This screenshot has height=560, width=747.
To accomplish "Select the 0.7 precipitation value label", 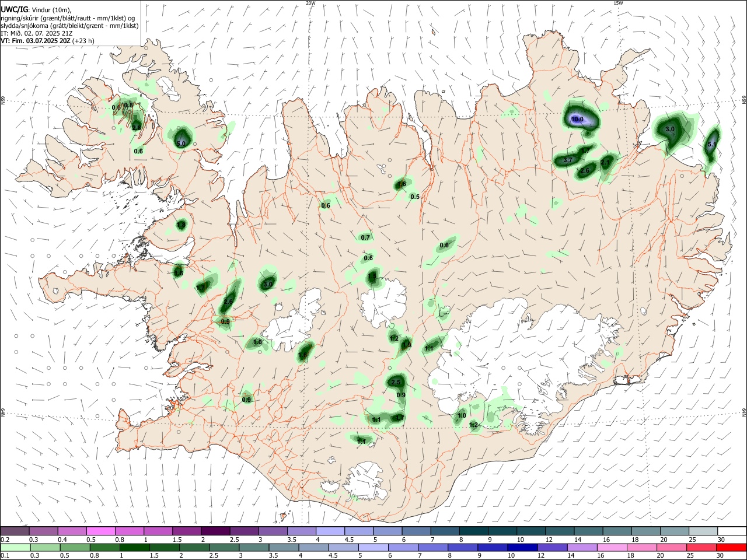I will pyautogui.click(x=365, y=237).
